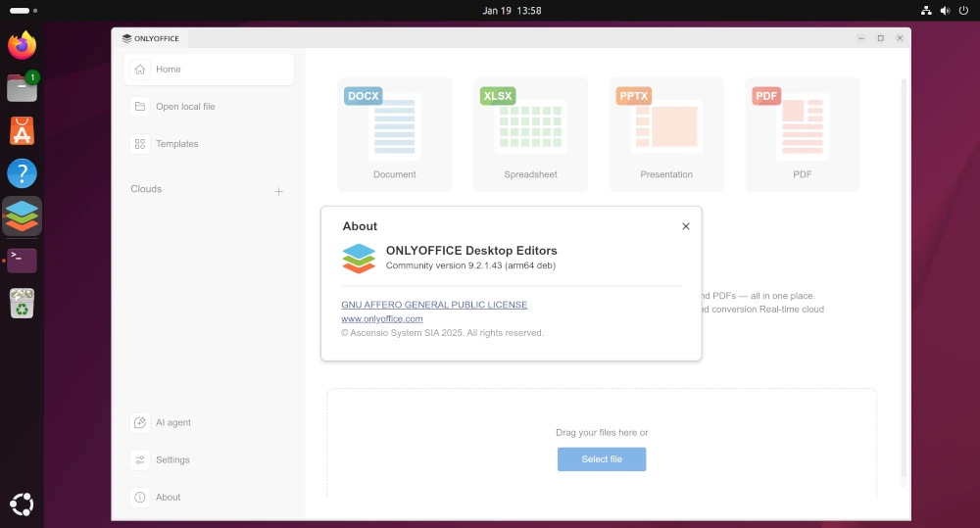Open the clock Jan 19 13:58

click(x=512, y=11)
